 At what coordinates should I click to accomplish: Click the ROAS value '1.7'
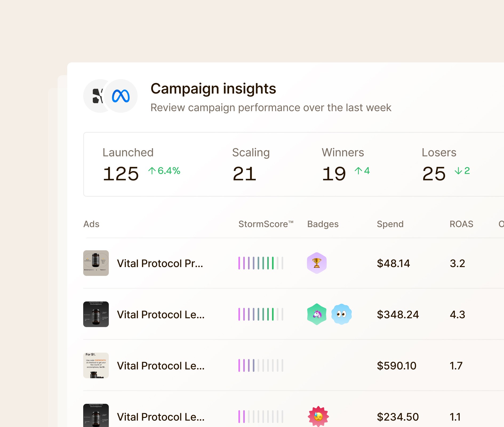tap(456, 366)
